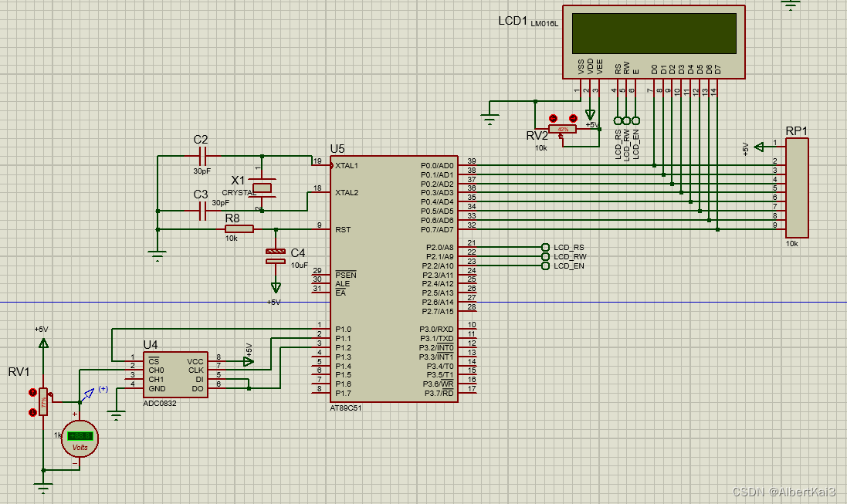This screenshot has height=504, width=847.
Task: Click the RP1 reference label
Action: point(797,130)
